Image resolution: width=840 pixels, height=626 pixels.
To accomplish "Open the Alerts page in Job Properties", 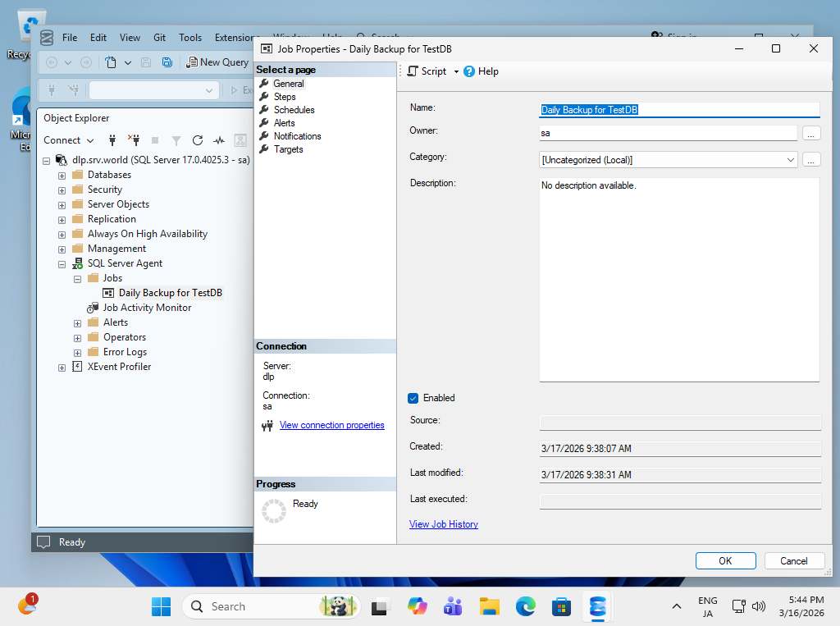I will coord(284,123).
